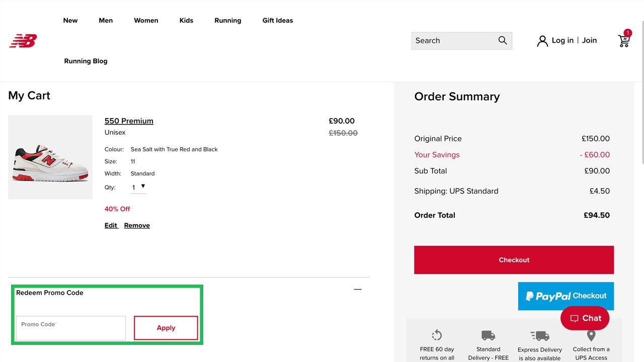
Task: Collapse the Redeem Promo Code section
Action: tap(358, 289)
